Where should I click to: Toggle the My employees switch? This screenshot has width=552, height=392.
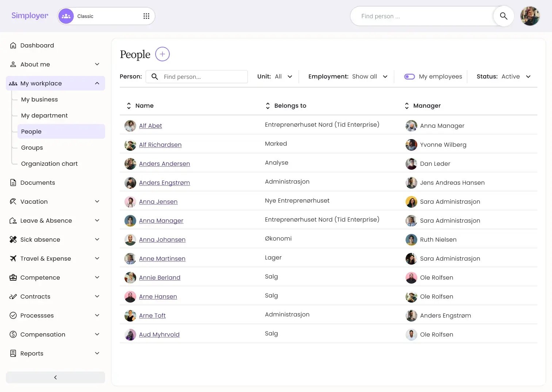tap(410, 77)
